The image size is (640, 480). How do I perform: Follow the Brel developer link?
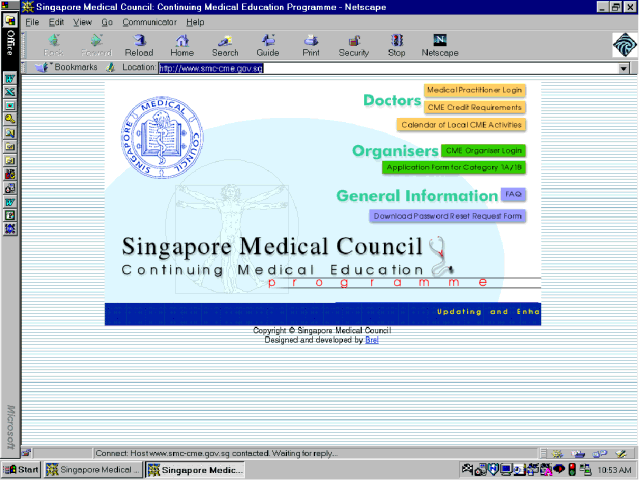371,340
